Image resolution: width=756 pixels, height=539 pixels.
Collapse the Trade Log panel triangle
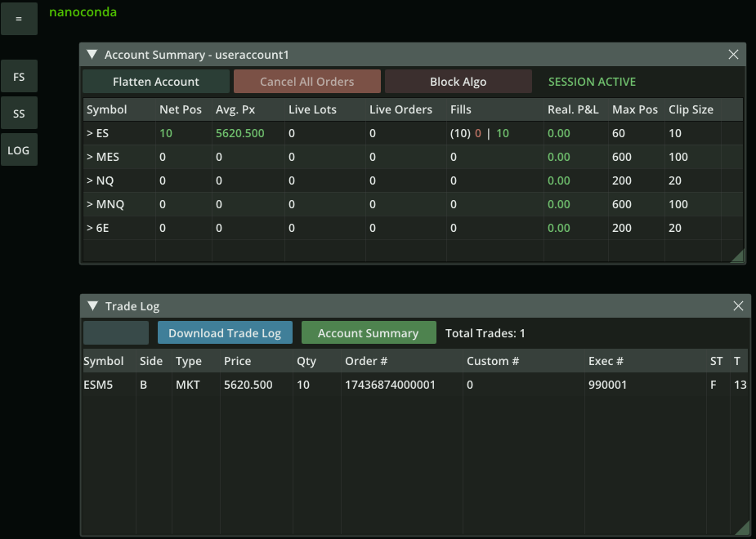click(92, 306)
